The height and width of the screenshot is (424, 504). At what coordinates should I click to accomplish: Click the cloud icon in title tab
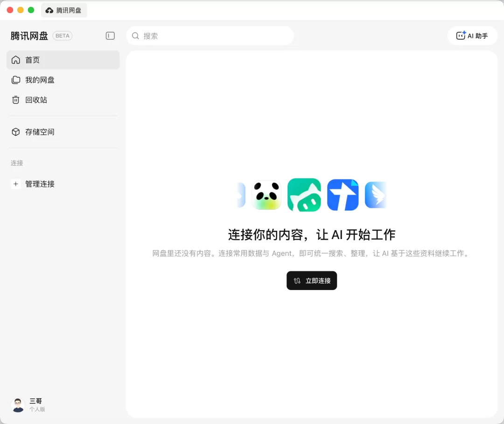click(49, 10)
